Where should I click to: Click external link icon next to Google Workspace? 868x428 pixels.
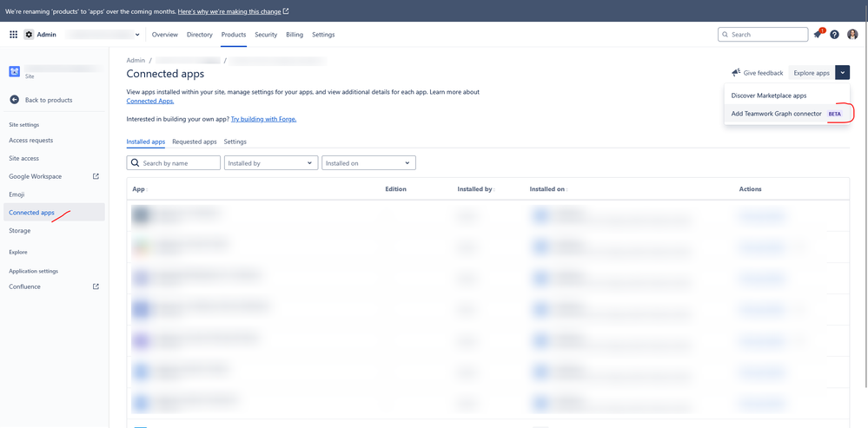[x=96, y=176]
